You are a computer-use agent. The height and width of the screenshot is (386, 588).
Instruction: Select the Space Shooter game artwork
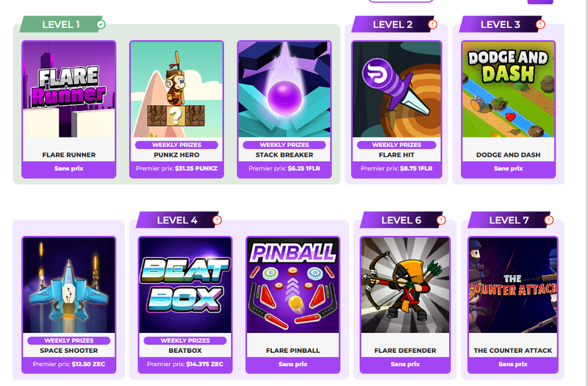pyautogui.click(x=69, y=285)
